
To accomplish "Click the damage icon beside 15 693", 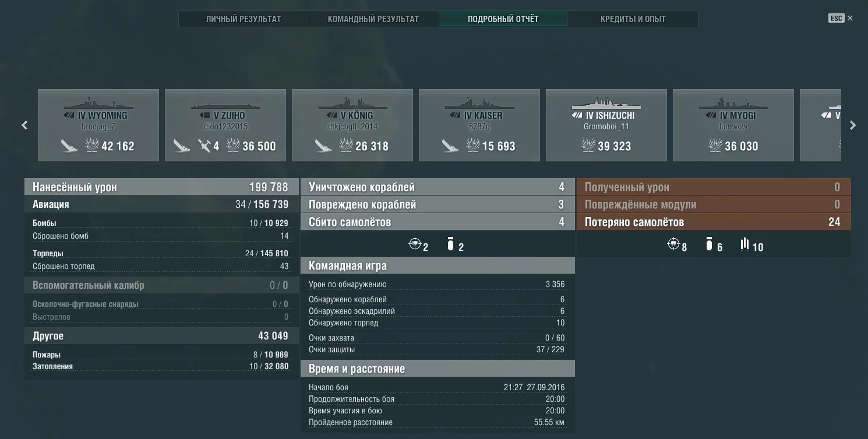I will 472,146.
